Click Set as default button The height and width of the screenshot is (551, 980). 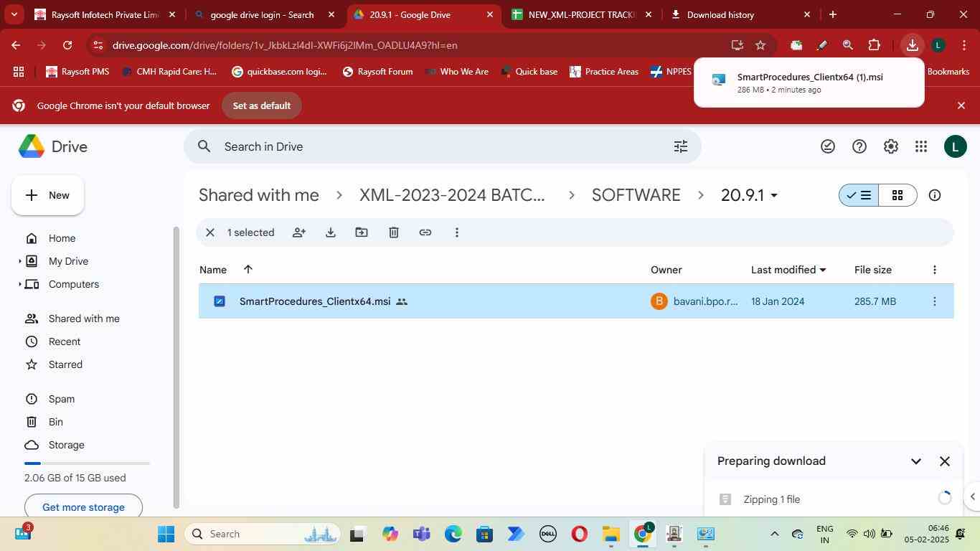point(262,105)
